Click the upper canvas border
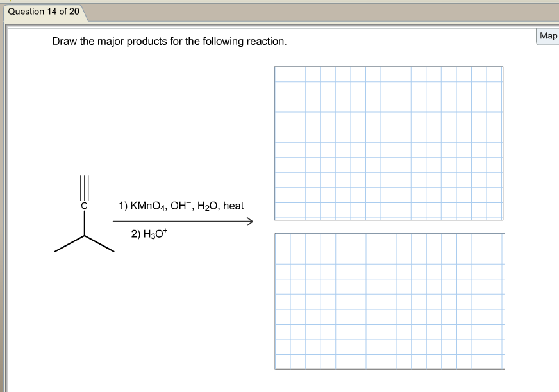Viewport: 559px width, 392px height. click(x=388, y=67)
